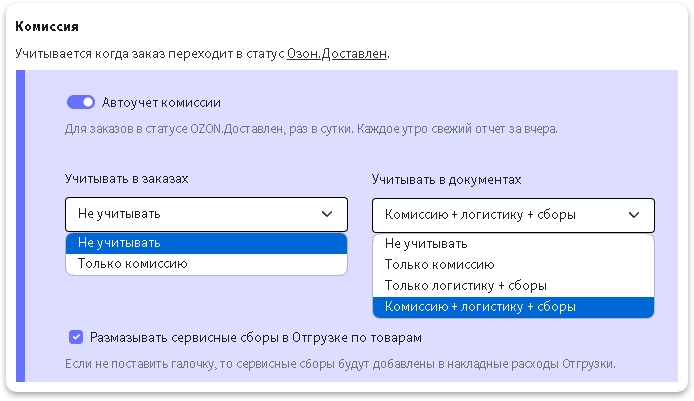Toggle the Автоучет комиссии switch

pos(81,102)
